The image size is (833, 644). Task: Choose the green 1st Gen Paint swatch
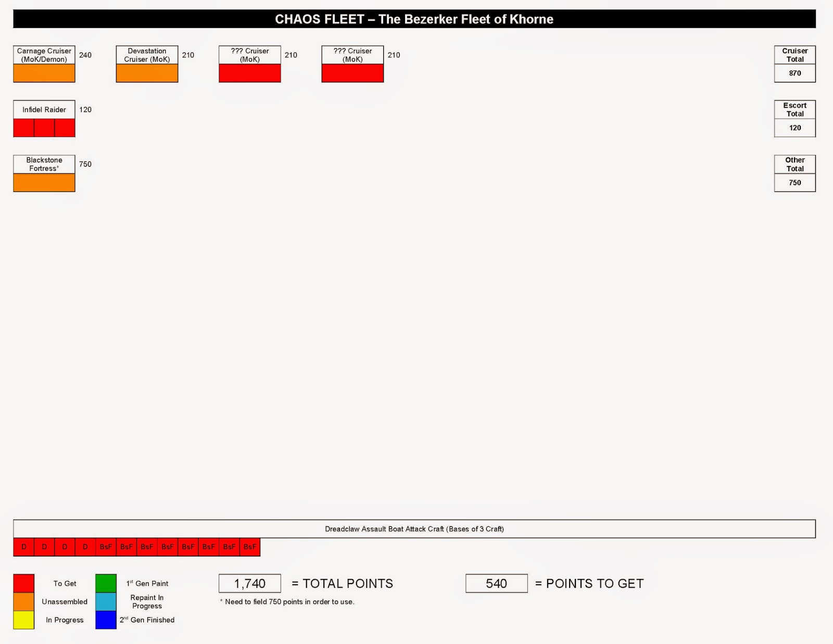[106, 583]
